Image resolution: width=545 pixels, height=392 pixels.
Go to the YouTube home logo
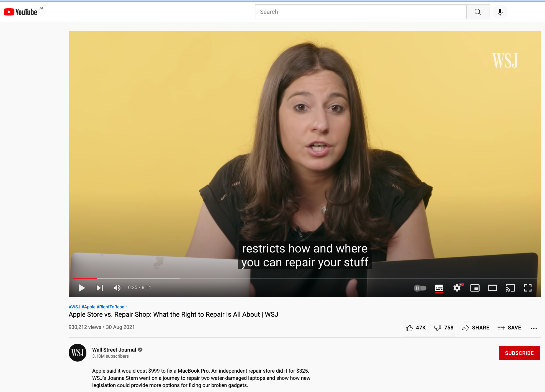(20, 12)
